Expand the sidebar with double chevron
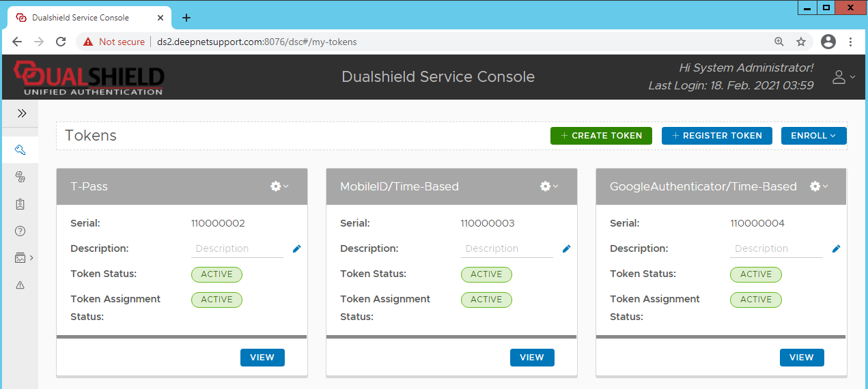The height and width of the screenshot is (389, 868). pyautogui.click(x=22, y=113)
